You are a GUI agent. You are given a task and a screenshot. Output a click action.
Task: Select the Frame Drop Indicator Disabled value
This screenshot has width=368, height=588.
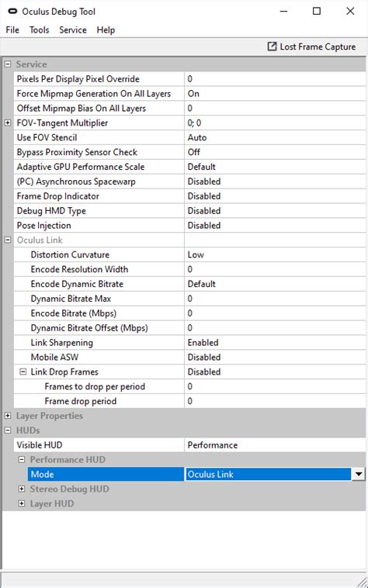pos(275,196)
